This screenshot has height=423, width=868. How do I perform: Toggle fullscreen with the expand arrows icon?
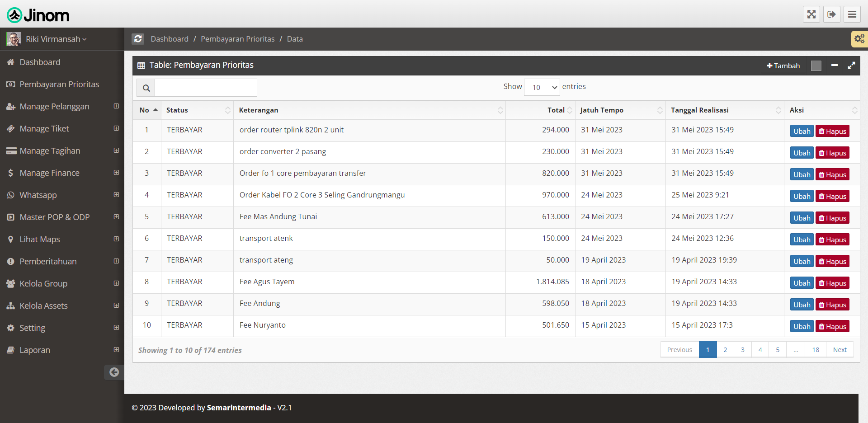tap(811, 14)
